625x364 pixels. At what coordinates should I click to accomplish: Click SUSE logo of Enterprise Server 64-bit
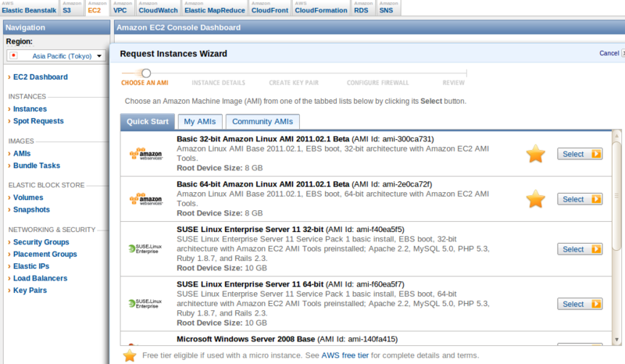coord(145,303)
